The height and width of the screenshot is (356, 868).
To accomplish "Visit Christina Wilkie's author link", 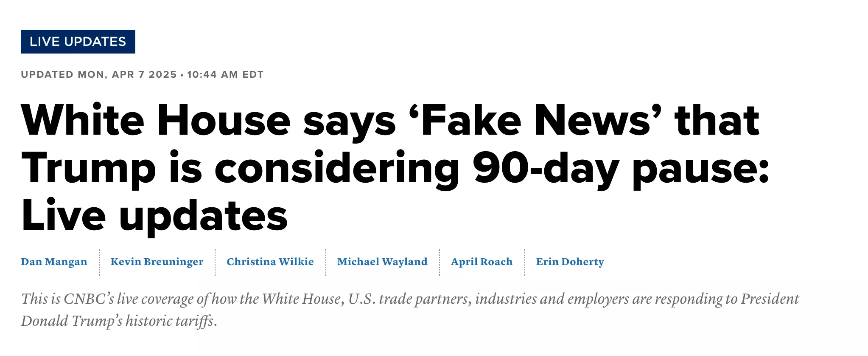I will tap(270, 262).
